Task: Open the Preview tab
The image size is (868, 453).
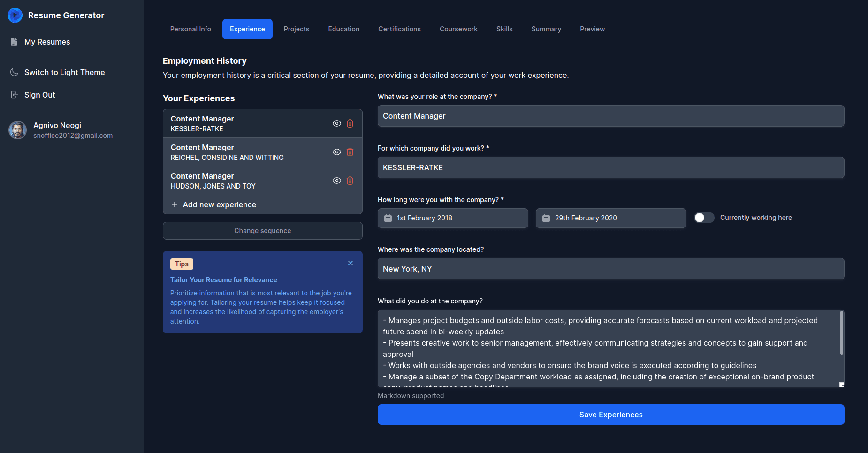Action: pos(592,29)
